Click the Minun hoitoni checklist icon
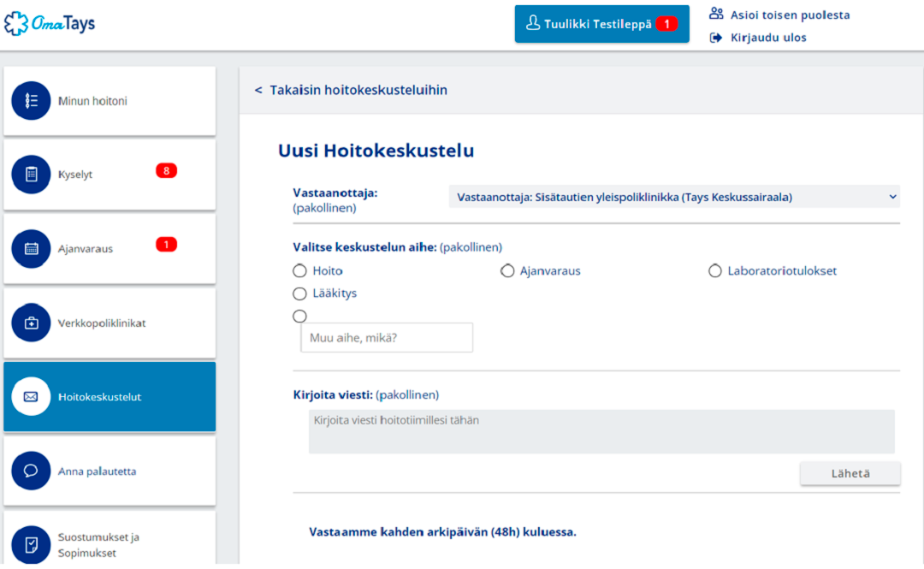924x569 pixels. pos(32,101)
